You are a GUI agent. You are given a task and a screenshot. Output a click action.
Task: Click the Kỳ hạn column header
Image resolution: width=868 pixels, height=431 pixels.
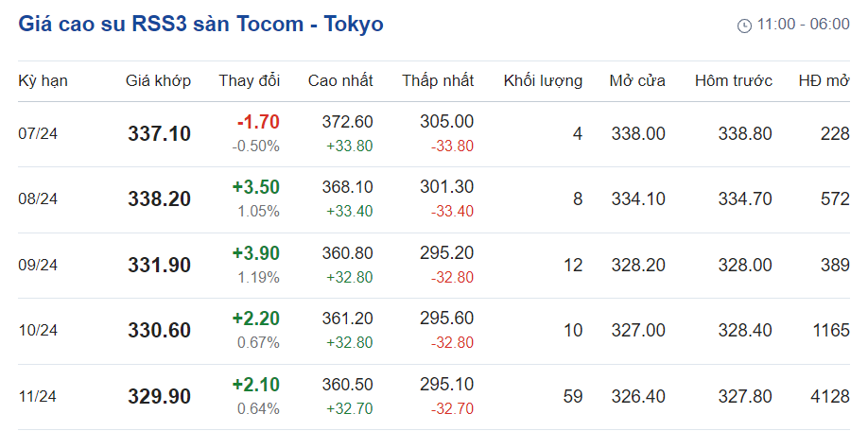pyautogui.click(x=43, y=81)
